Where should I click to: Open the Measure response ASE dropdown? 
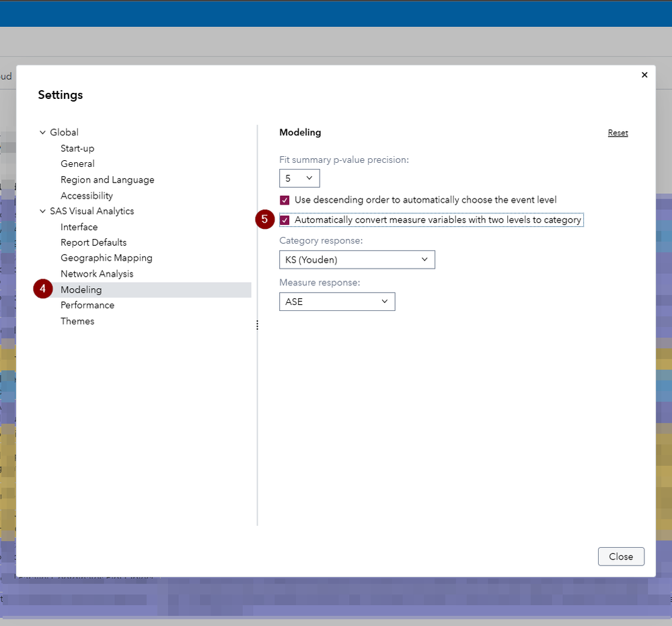tap(337, 302)
